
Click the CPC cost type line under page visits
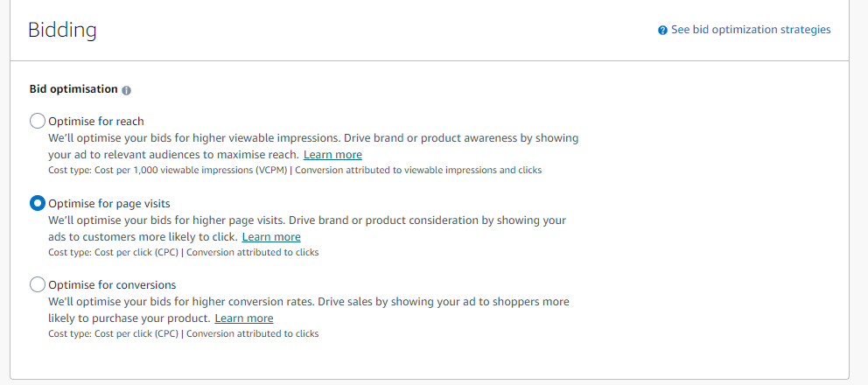(x=183, y=253)
